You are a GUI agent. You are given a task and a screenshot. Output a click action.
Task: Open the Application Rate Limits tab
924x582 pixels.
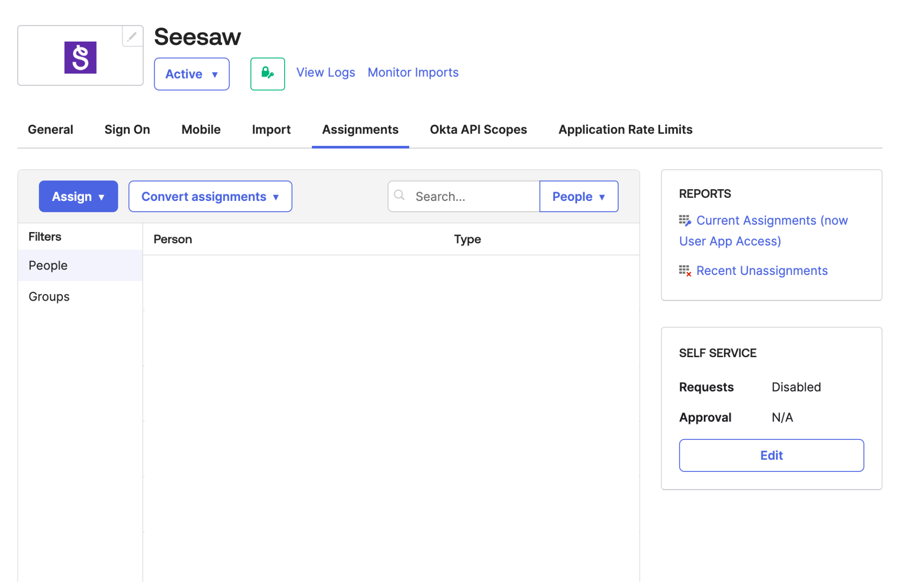625,130
